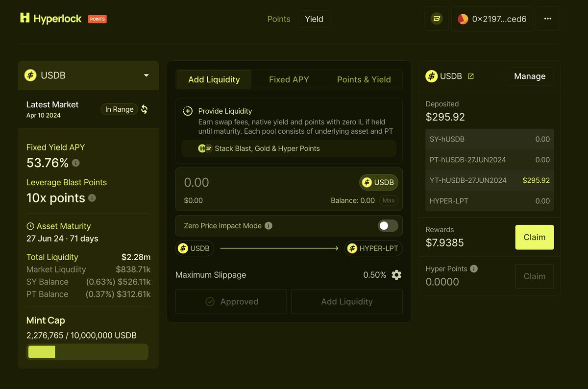
Task: Open the USDB external link icon
Action: tap(471, 76)
